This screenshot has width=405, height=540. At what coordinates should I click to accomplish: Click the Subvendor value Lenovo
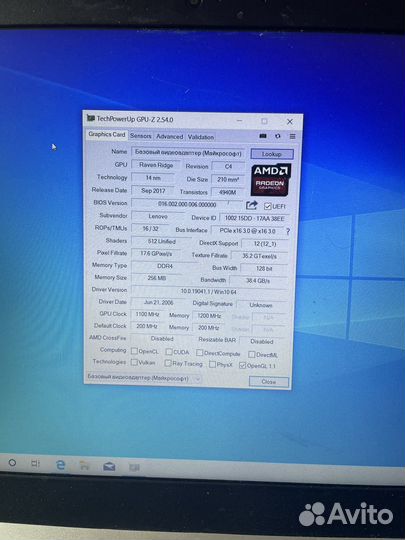click(x=158, y=216)
